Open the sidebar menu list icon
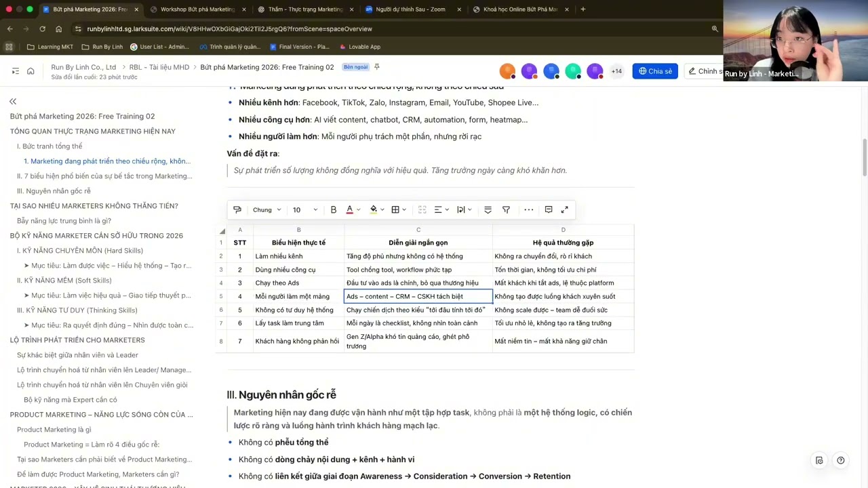The width and height of the screenshot is (868, 488). (16, 71)
